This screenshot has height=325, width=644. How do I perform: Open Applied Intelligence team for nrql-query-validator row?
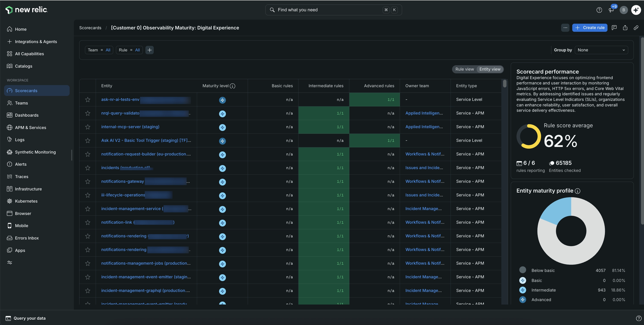(x=424, y=113)
